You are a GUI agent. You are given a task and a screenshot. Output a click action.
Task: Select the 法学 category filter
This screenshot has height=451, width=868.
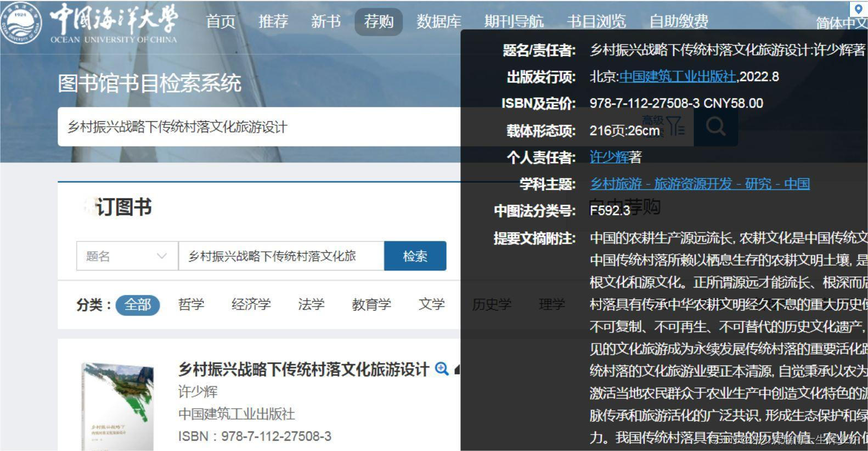[311, 305]
